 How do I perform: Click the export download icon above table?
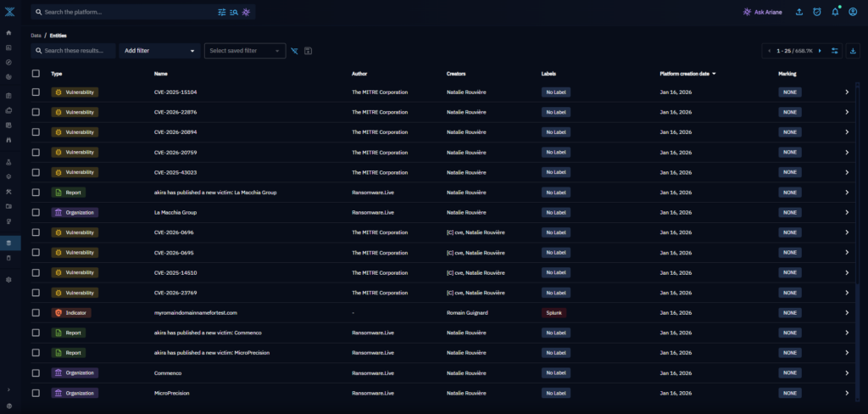[x=852, y=51]
